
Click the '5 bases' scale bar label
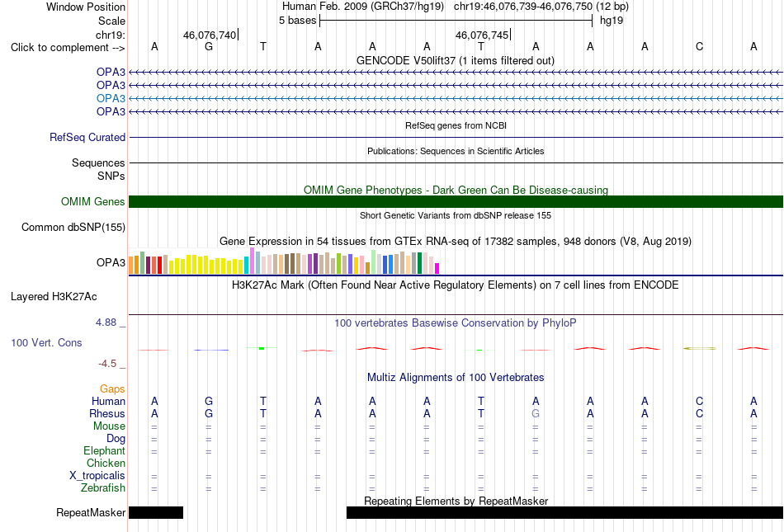click(297, 21)
